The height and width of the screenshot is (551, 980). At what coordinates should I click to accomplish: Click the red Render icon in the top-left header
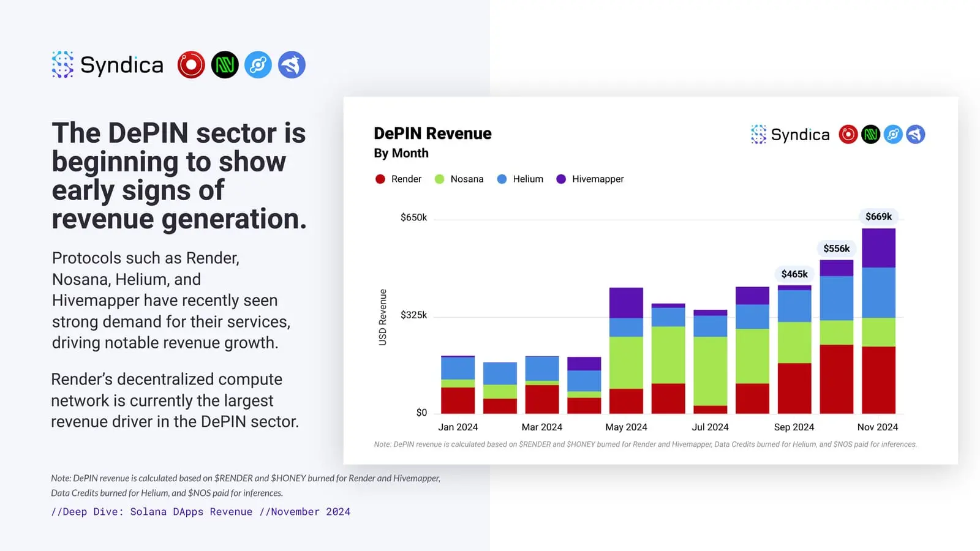[x=191, y=65]
